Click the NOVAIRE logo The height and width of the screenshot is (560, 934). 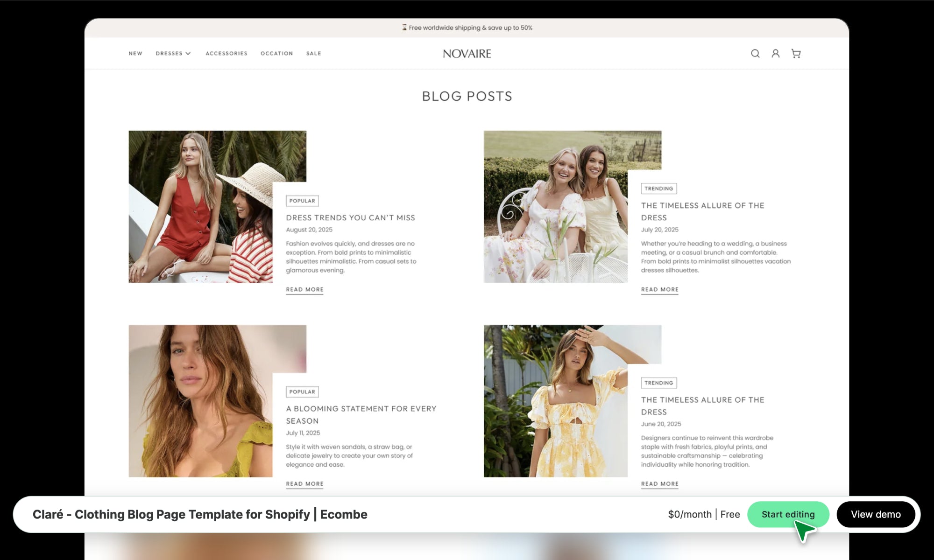click(x=467, y=54)
